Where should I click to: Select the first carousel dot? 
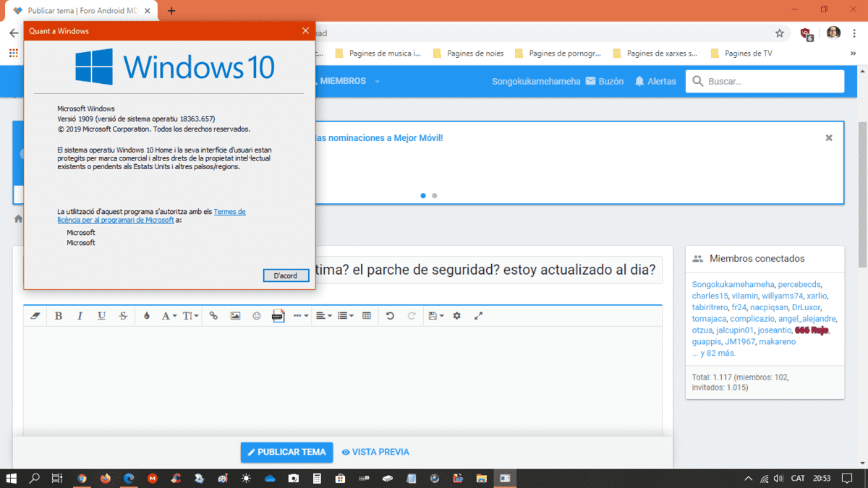point(423,195)
